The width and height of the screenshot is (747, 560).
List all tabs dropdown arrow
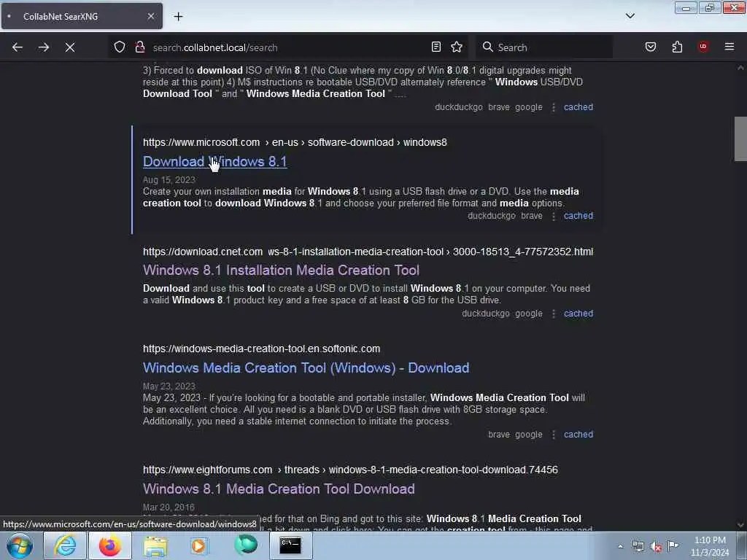630,16
